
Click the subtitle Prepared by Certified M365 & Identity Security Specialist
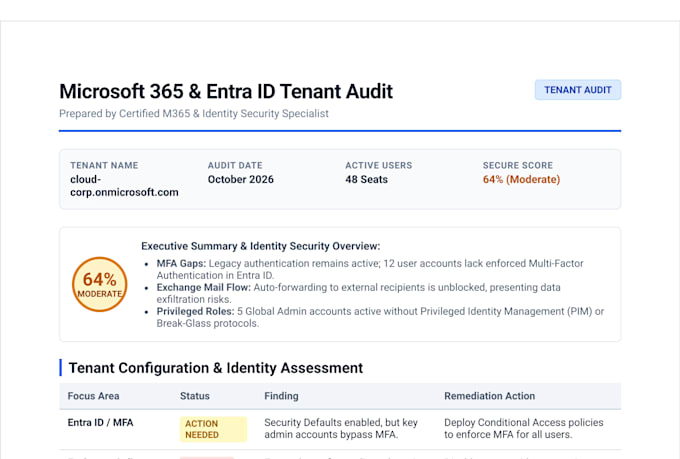(x=194, y=114)
